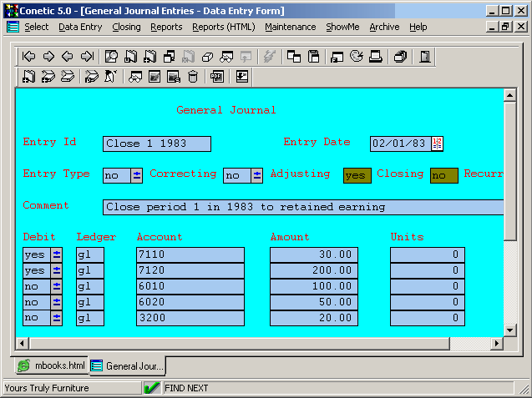Expand the Correcting field selector arrows
The height and width of the screenshot is (398, 532).
pos(256,175)
